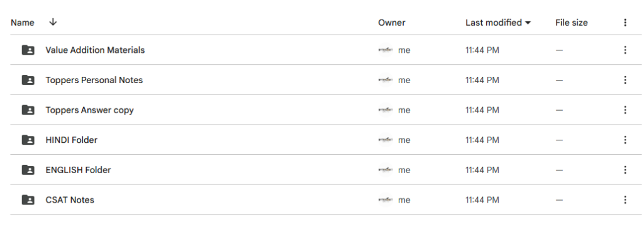This screenshot has height=236, width=644.
Task: Open more actions for CSAT Notes
Action: [625, 200]
